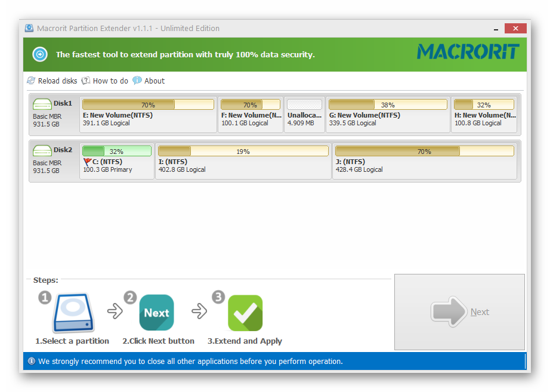The height and width of the screenshot is (392, 550).
Task: Click the How to do help icon
Action: [85, 81]
